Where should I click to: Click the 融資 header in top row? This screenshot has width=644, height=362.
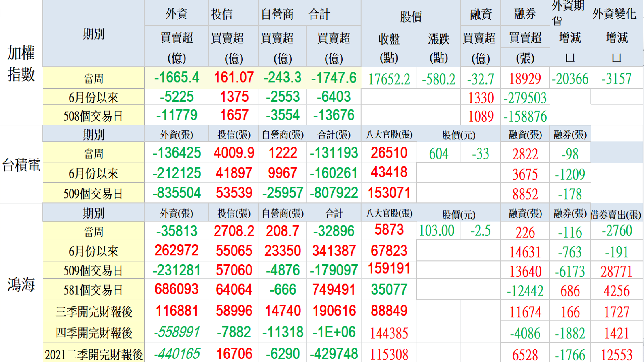481,14
